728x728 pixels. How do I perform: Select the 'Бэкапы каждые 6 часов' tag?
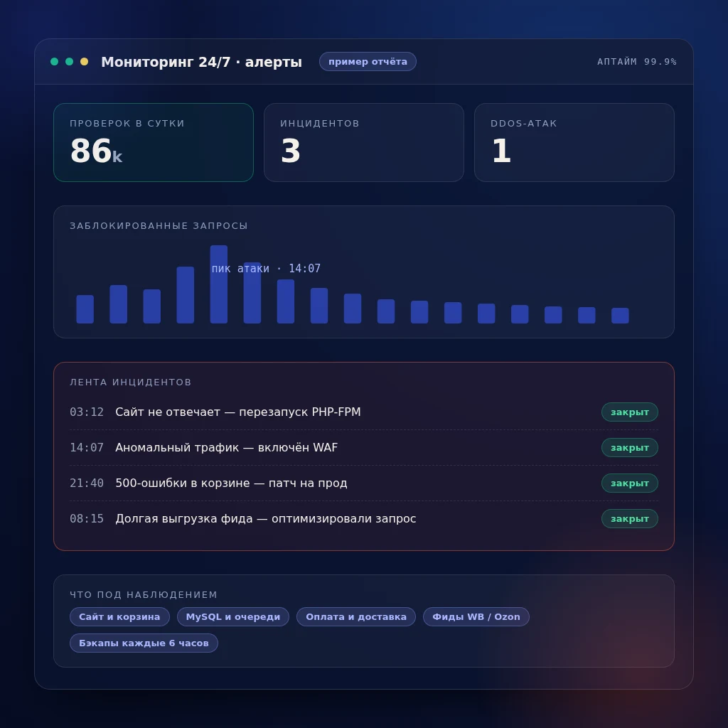(144, 643)
